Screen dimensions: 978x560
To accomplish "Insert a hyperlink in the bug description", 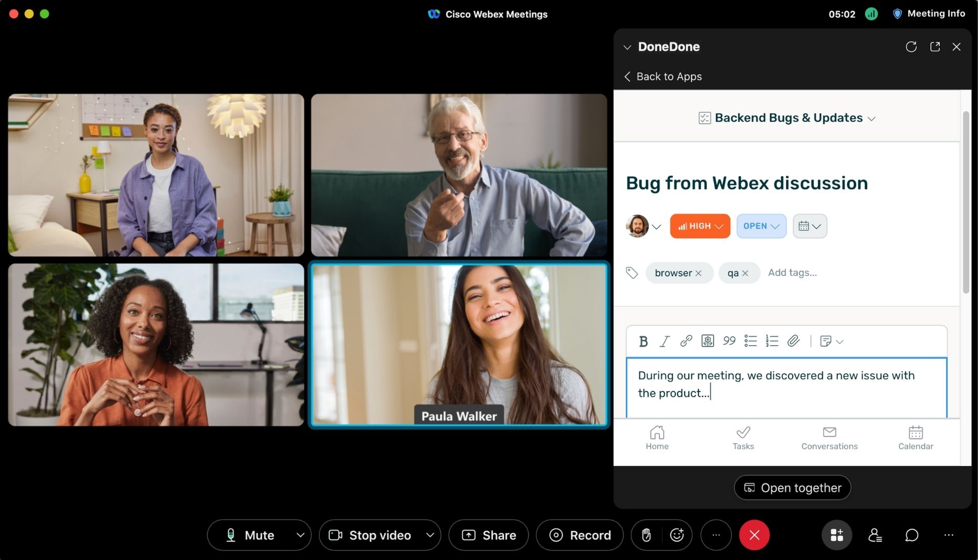I will [x=685, y=341].
